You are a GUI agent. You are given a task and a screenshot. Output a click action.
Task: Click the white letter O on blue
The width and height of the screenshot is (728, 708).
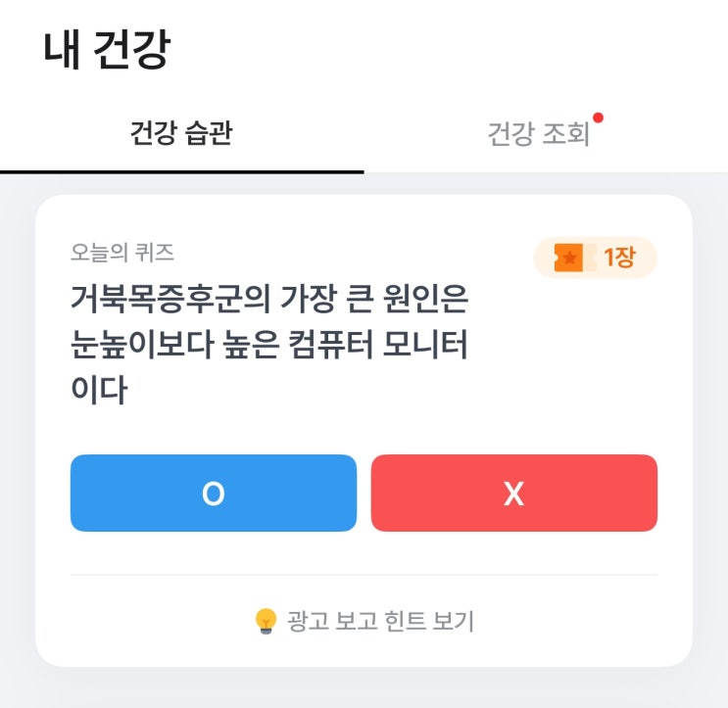(213, 495)
